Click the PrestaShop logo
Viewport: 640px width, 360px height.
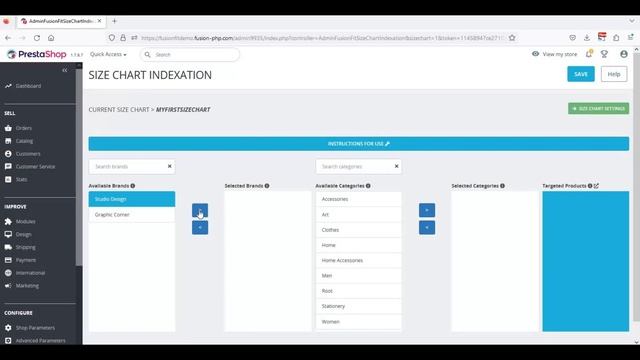[x=37, y=54]
